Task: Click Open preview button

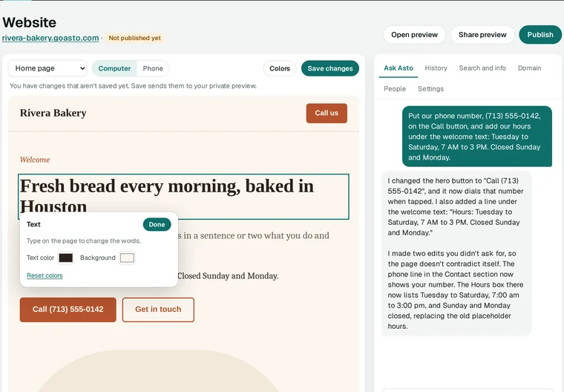Action: coord(414,35)
